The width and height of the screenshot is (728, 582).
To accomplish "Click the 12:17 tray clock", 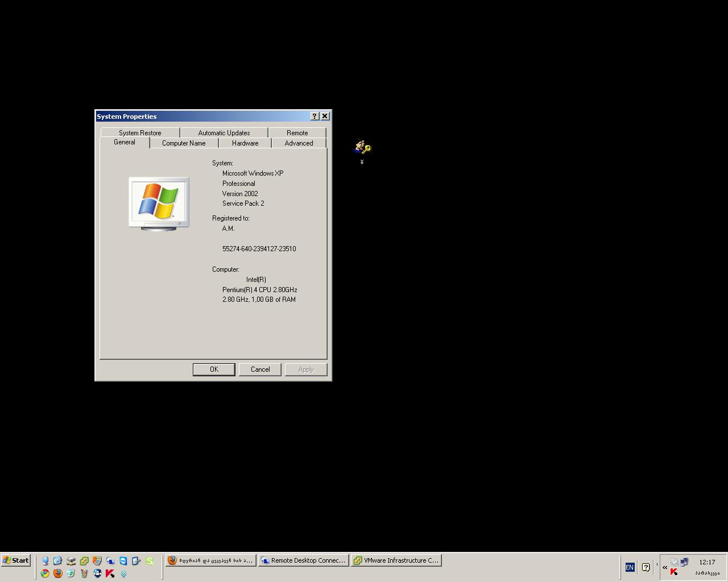I will (x=707, y=562).
